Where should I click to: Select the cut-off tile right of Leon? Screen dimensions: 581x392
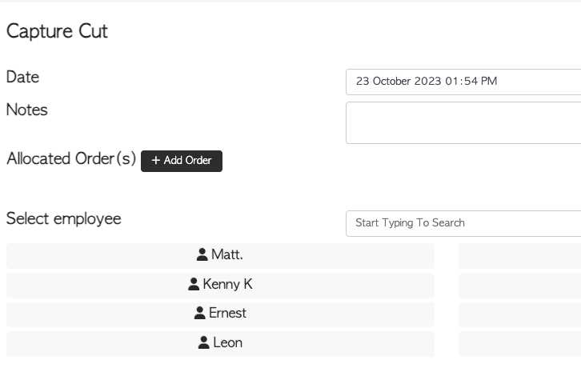point(519,344)
